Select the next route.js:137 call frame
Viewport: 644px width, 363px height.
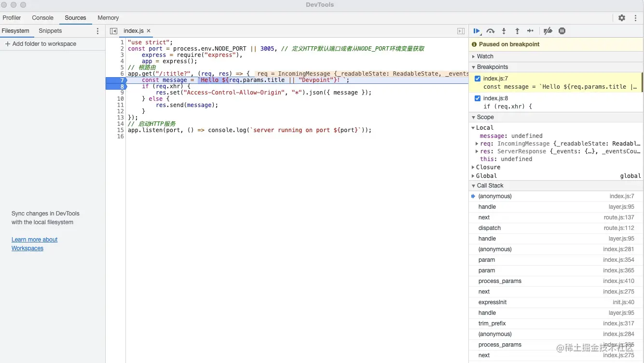[556, 217]
